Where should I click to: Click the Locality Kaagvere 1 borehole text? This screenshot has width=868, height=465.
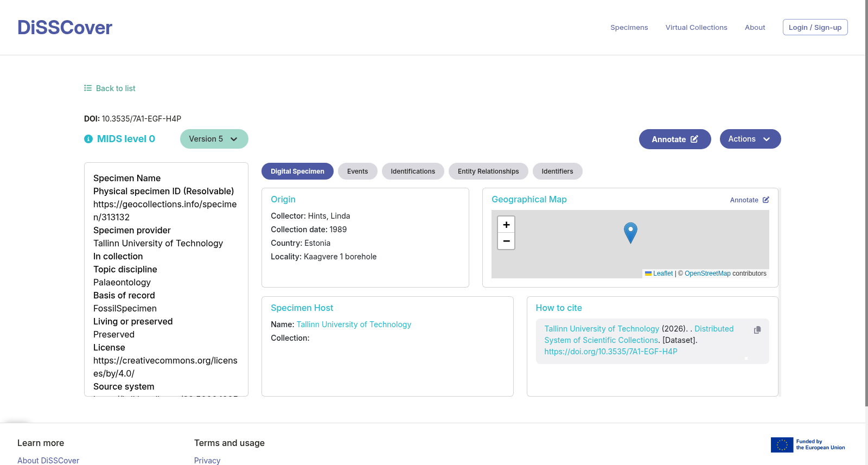point(323,257)
